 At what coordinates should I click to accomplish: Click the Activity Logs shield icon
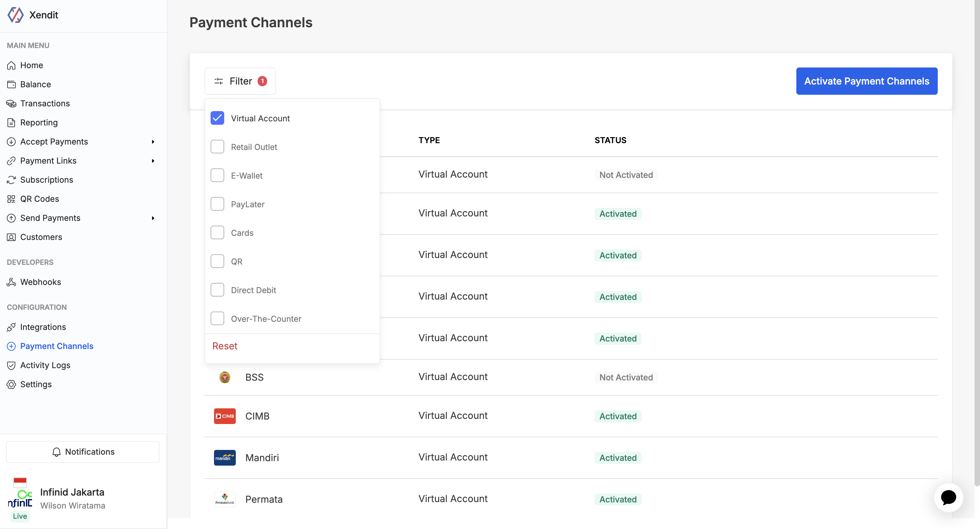[x=11, y=365]
